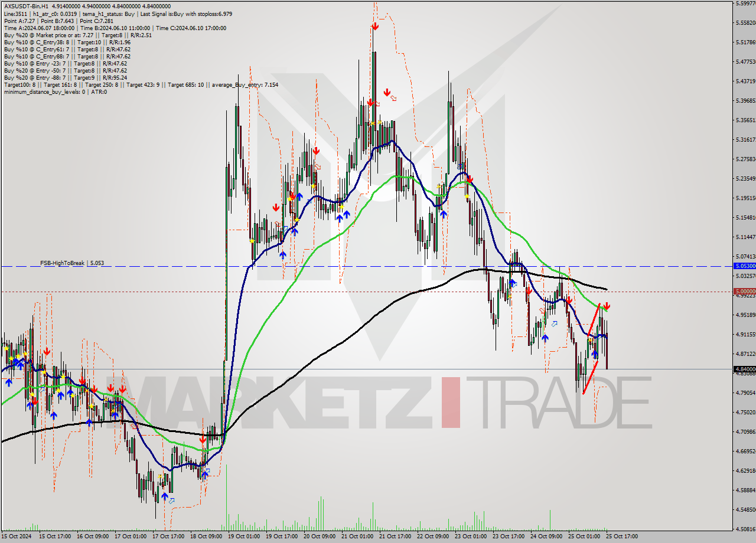The image size is (756, 543).
Task: Click the '19 Oct 17:00' time axis label
Action: (281, 537)
